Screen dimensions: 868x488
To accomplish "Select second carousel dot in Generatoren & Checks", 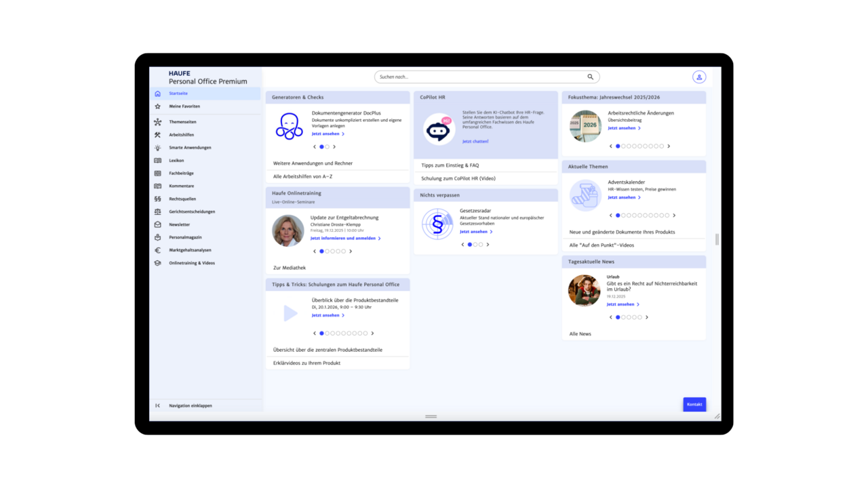I will pyautogui.click(x=328, y=147).
